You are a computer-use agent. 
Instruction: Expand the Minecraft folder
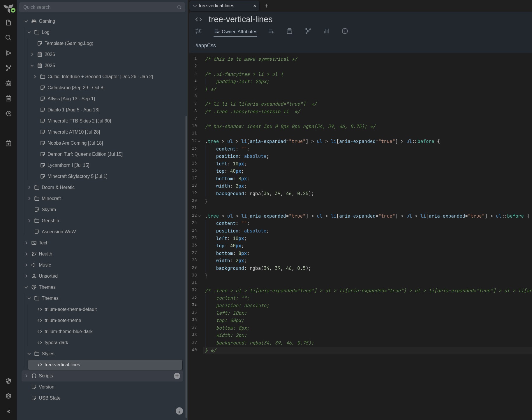pyautogui.click(x=29, y=199)
